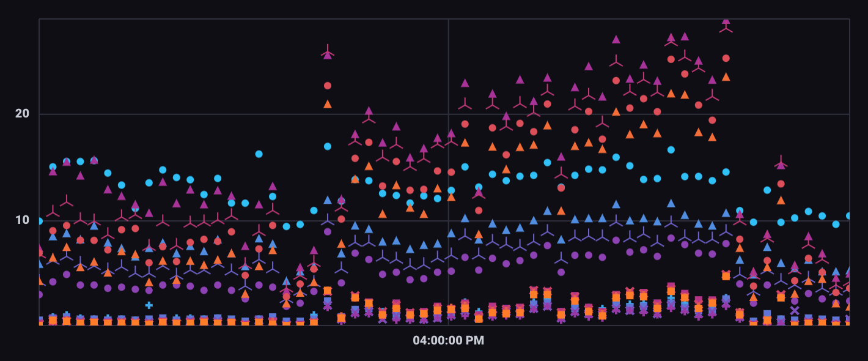The image size is (868, 361).
Task: Click red dot directly below topmost magenta marker
Action: coord(726,59)
